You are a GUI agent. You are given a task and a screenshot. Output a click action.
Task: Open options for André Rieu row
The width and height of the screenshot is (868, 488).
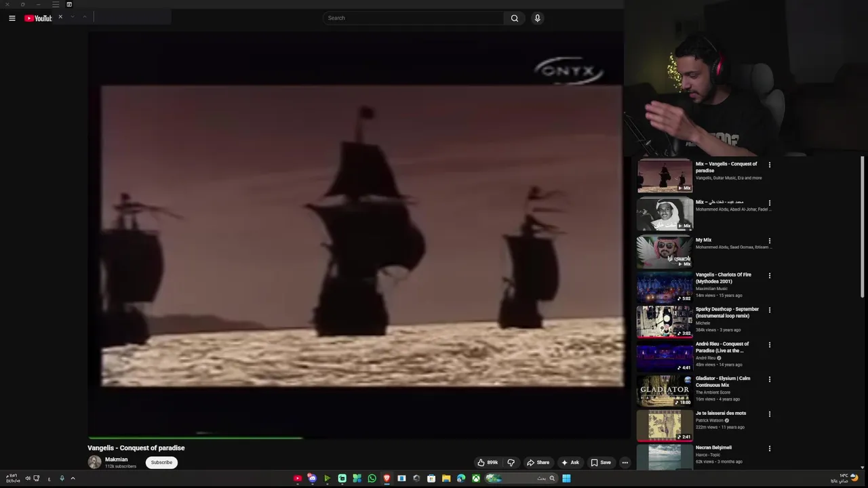(x=769, y=345)
